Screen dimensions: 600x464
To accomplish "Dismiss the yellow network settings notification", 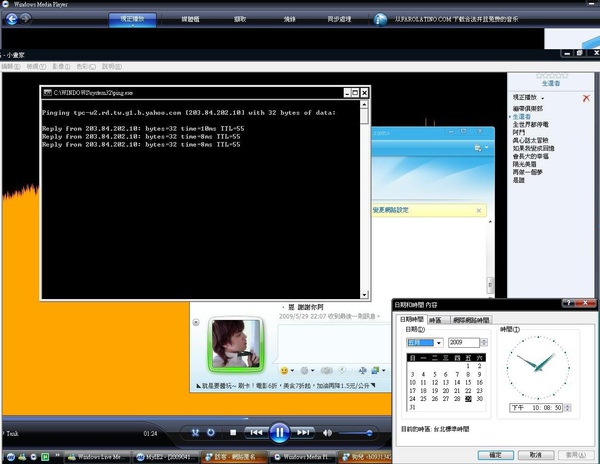I will click(x=479, y=210).
